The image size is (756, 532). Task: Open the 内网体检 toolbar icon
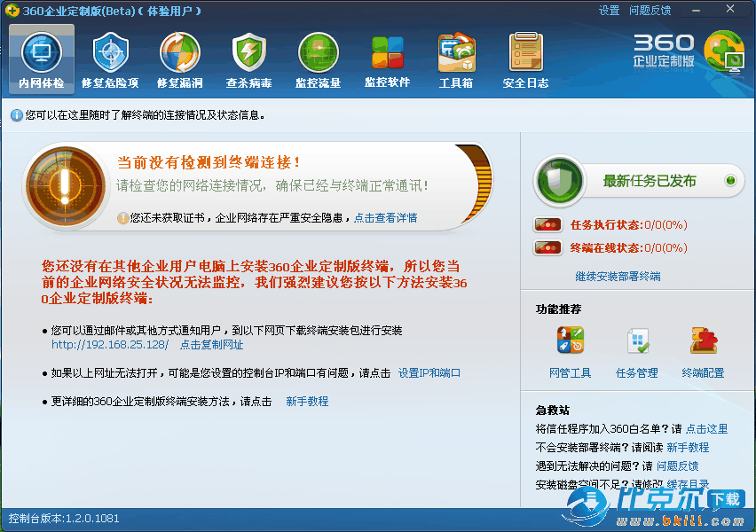tap(42, 59)
